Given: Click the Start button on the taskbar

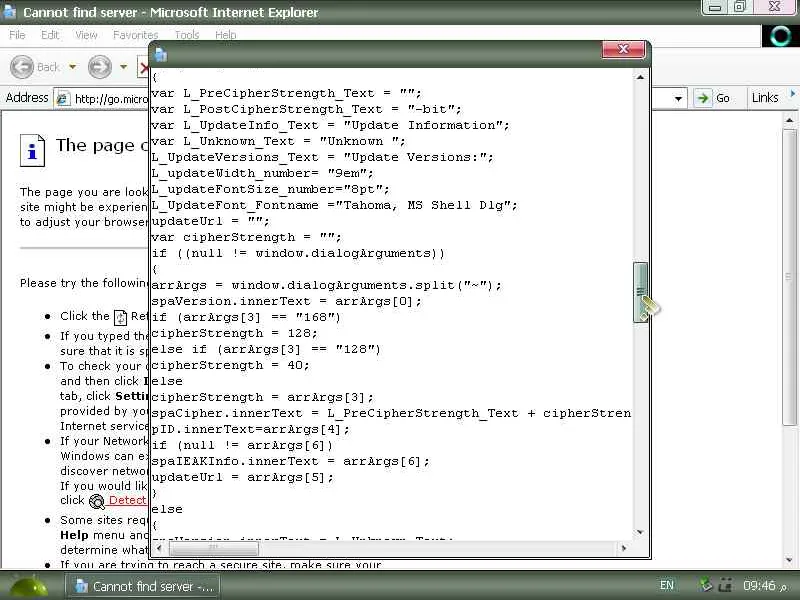Looking at the screenshot, I should tap(30, 587).
